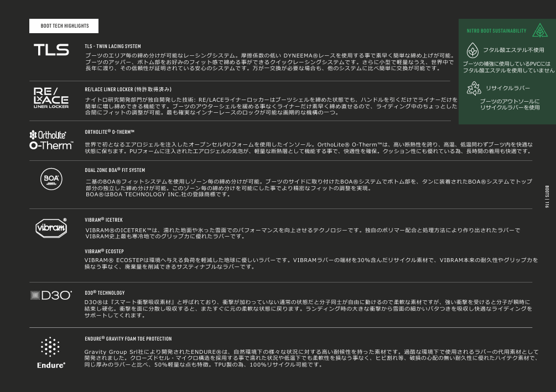The height and width of the screenshot is (392, 556).
Task: Click the Vibram octagon logo
Action: click(51, 228)
